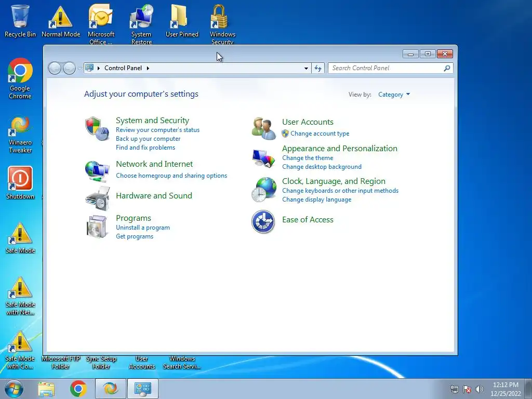Open Clock, Language, and Region globe icon
The height and width of the screenshot is (399, 532).
[x=263, y=189]
